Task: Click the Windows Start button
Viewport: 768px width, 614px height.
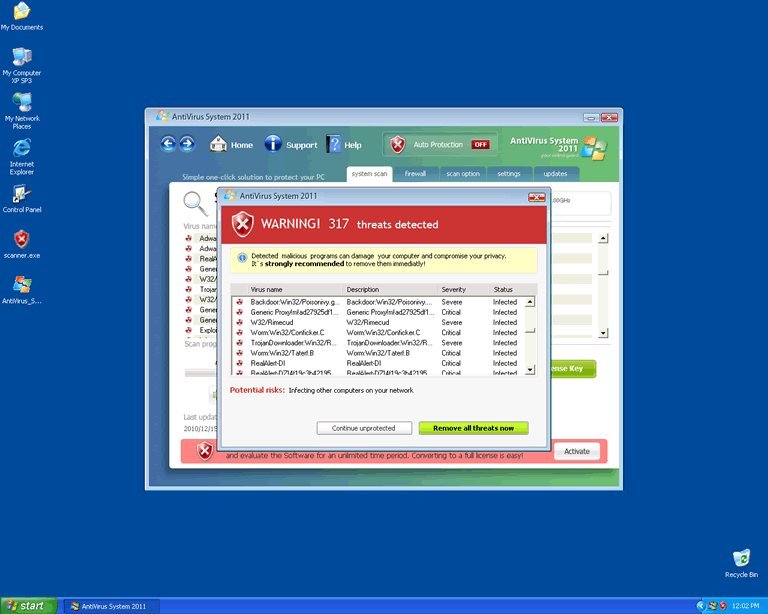Action: click(28, 606)
